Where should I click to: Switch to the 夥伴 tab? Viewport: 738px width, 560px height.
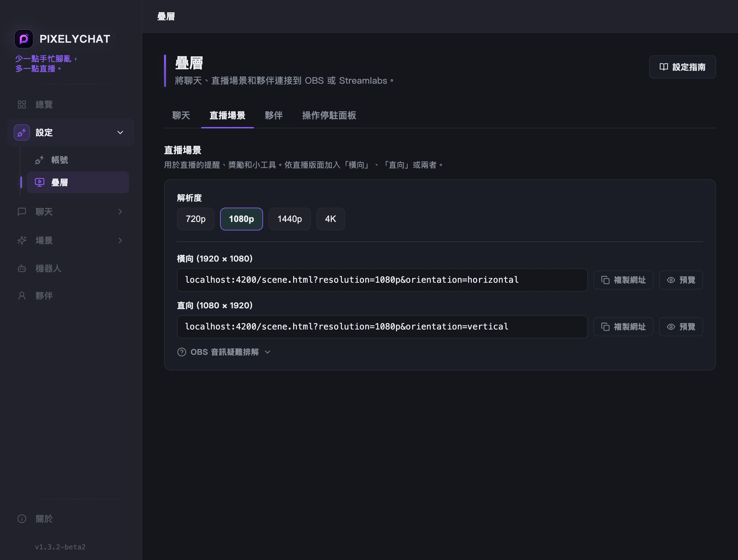274,115
